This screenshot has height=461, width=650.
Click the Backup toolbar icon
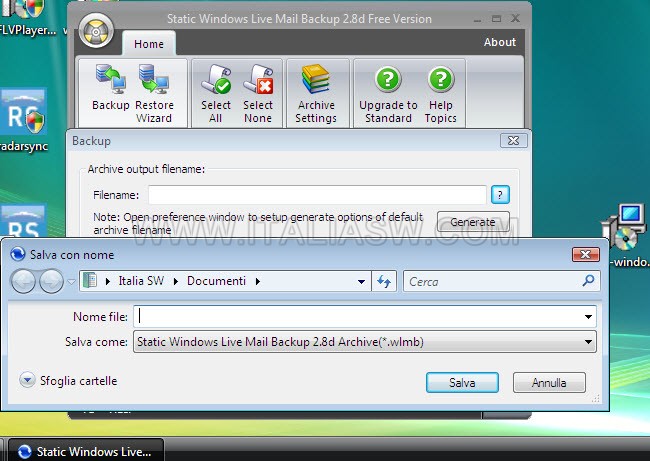tap(111, 88)
